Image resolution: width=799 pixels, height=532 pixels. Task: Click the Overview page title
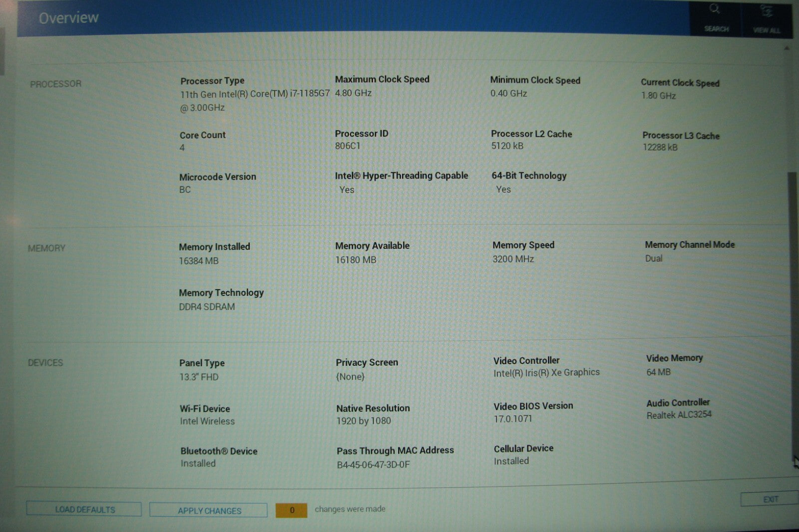coord(69,18)
